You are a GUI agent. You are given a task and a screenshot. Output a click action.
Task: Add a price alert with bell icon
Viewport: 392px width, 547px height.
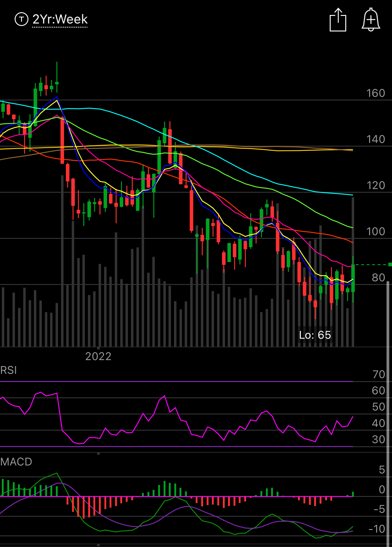pyautogui.click(x=371, y=20)
